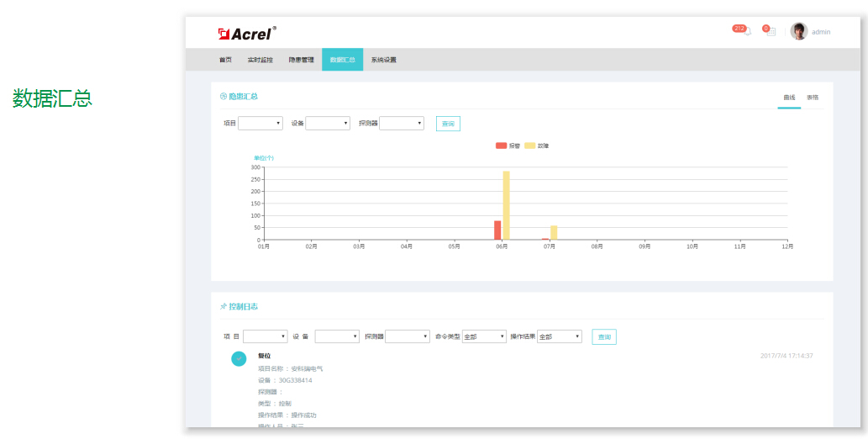
Task: Open the 操作结果 dropdown showing 全部
Action: click(x=560, y=336)
